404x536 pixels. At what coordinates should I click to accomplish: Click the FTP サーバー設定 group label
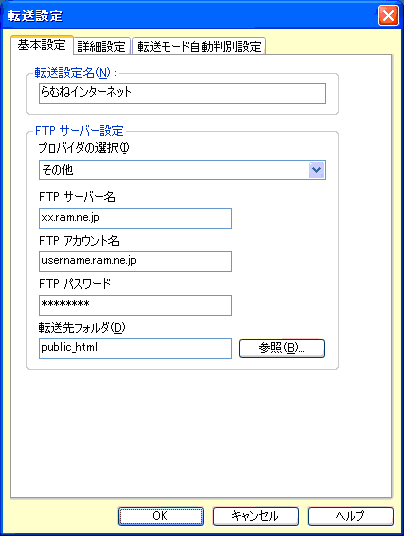pos(79,131)
